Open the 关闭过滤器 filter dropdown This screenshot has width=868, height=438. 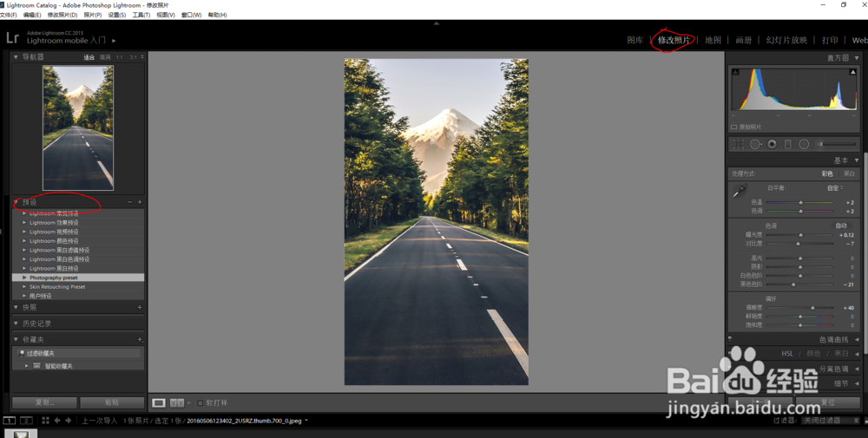point(831,421)
